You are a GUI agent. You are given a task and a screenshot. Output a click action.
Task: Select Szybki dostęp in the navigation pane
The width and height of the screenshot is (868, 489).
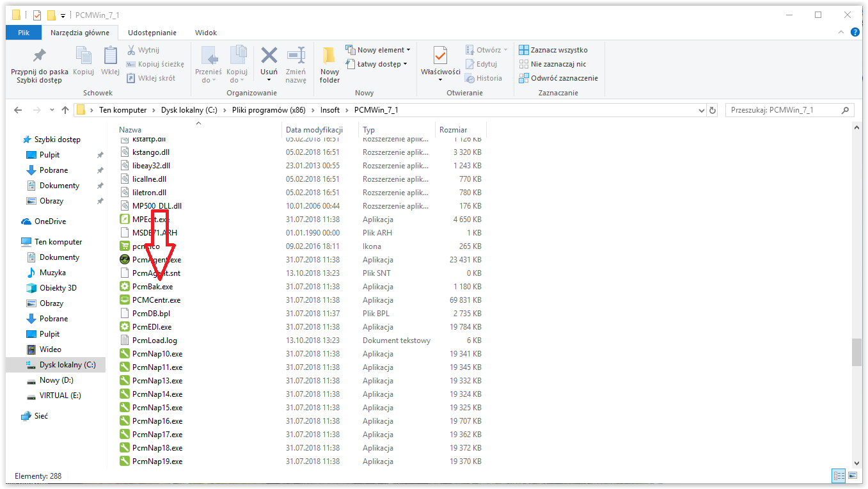pyautogui.click(x=57, y=140)
